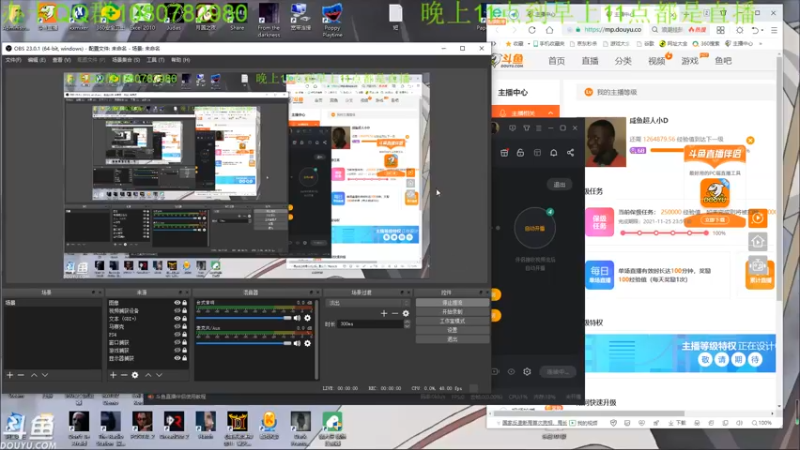The image size is (800, 450).
Task: Expand the 收藏 bookmarks dropdown arrow in browser
Action: pos(528,44)
